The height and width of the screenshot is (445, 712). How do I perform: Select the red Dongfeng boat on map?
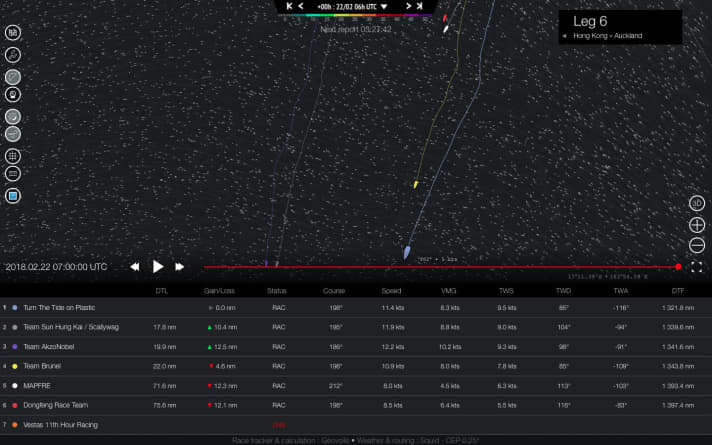pyautogui.click(x=445, y=18)
